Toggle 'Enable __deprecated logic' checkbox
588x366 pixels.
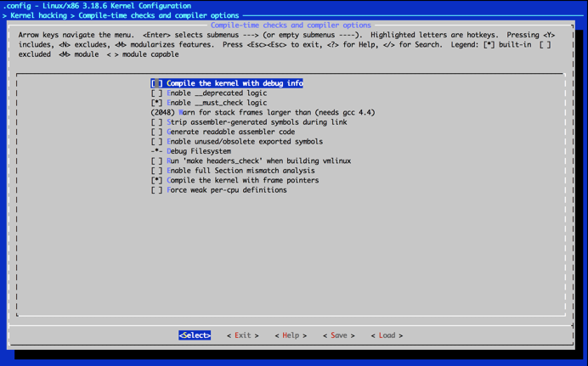point(156,93)
